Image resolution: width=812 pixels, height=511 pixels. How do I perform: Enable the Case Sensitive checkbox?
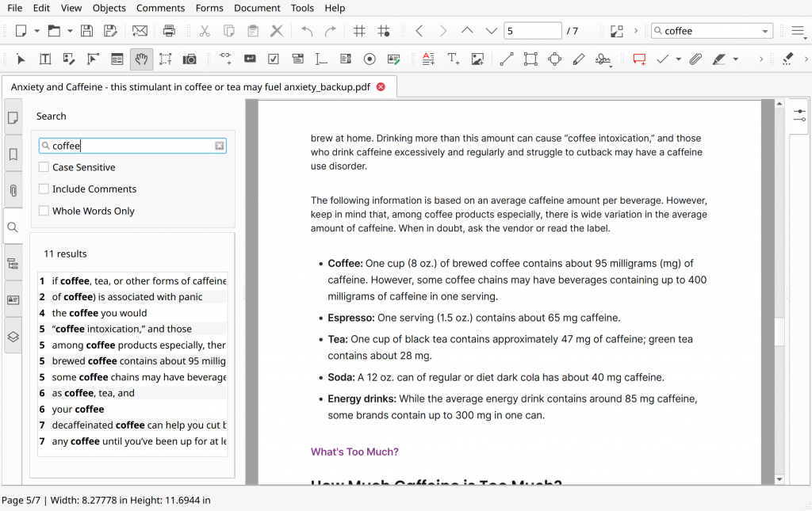point(44,167)
